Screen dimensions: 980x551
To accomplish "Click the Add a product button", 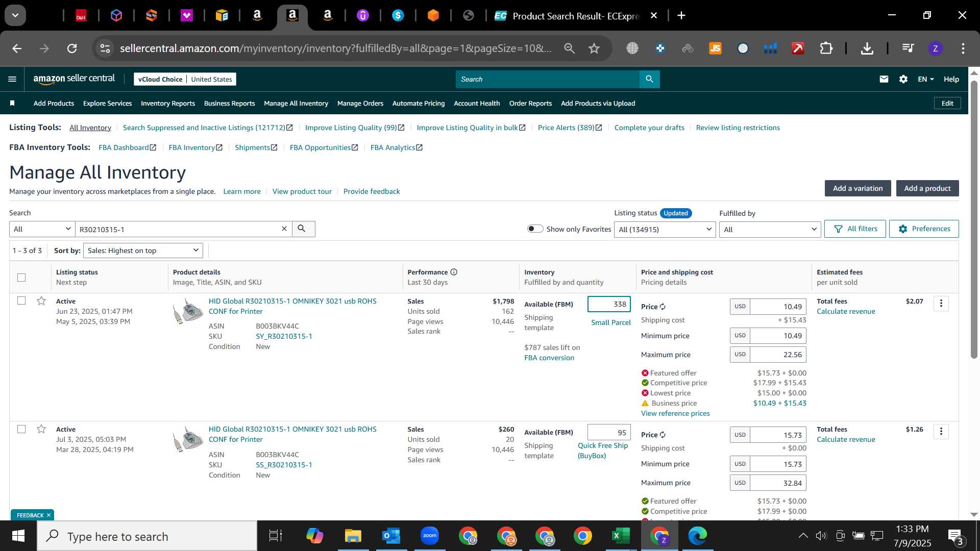I will 927,188.
